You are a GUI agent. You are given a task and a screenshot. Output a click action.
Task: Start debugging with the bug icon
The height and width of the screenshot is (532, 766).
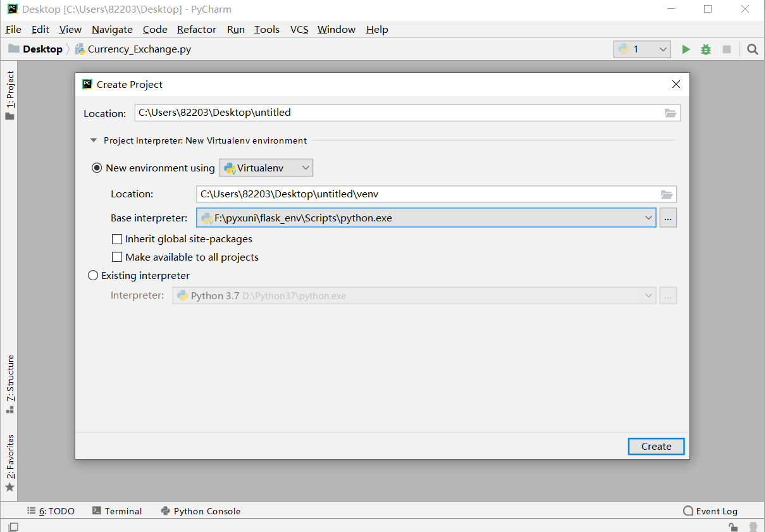pos(706,49)
